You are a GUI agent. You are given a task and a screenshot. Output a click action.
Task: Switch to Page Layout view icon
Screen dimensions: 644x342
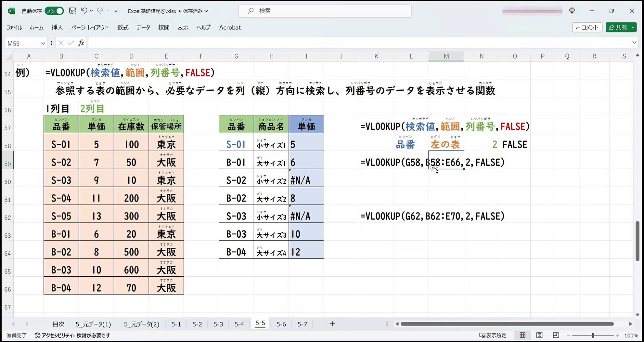[539, 335]
